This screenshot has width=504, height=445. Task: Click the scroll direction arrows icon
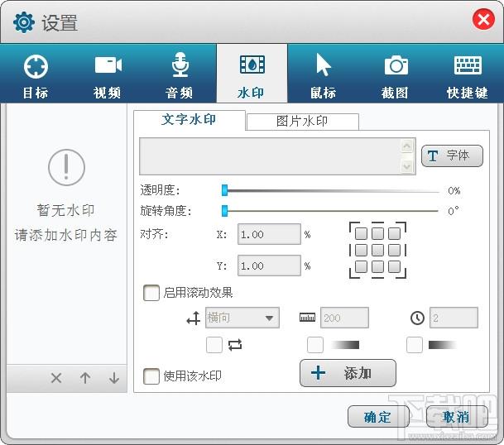[x=194, y=318]
